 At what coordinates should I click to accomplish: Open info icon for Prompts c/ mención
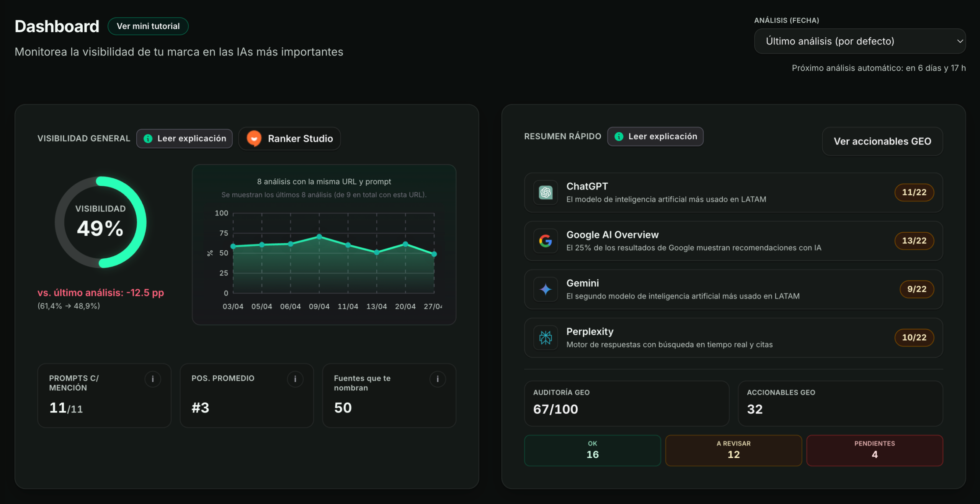[152, 379]
